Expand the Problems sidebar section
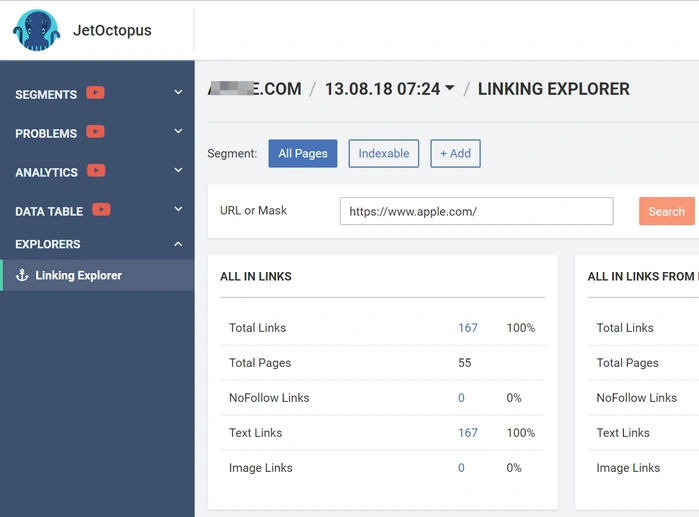699x517 pixels. [x=178, y=132]
